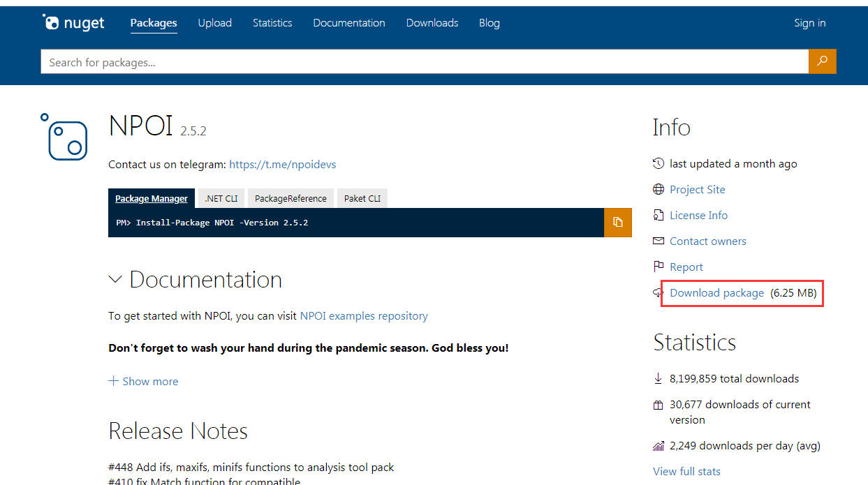The height and width of the screenshot is (485, 868).
Task: Click the download arrow icon beside total downloads
Action: [657, 378]
